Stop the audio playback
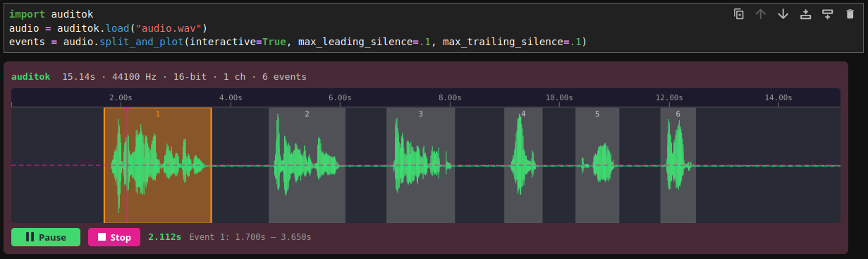Screen dimensions: 868x259 pos(114,237)
